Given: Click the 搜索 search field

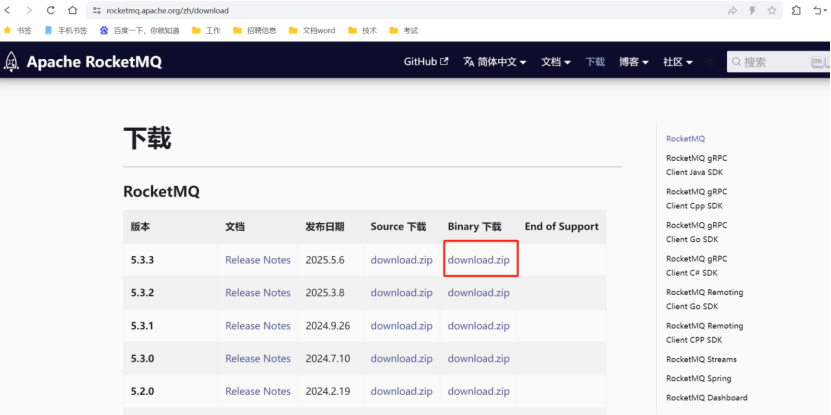Looking at the screenshot, I should pyautogui.click(x=779, y=62).
